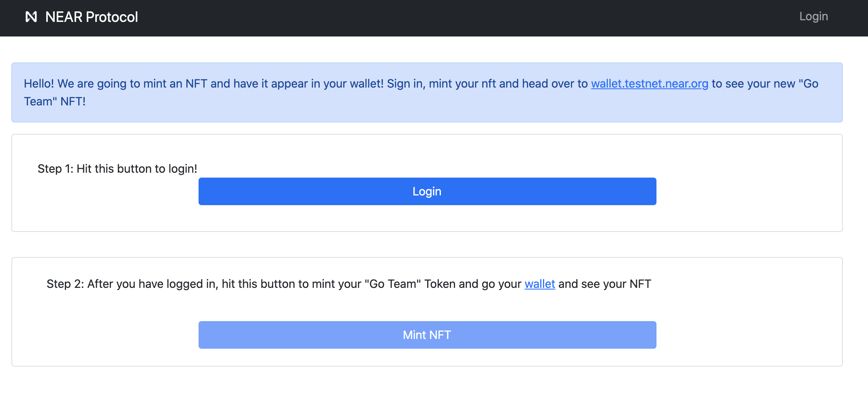This screenshot has width=868, height=416.
Task: Click 'and see your NFT' text in Step 2
Action: (x=604, y=284)
